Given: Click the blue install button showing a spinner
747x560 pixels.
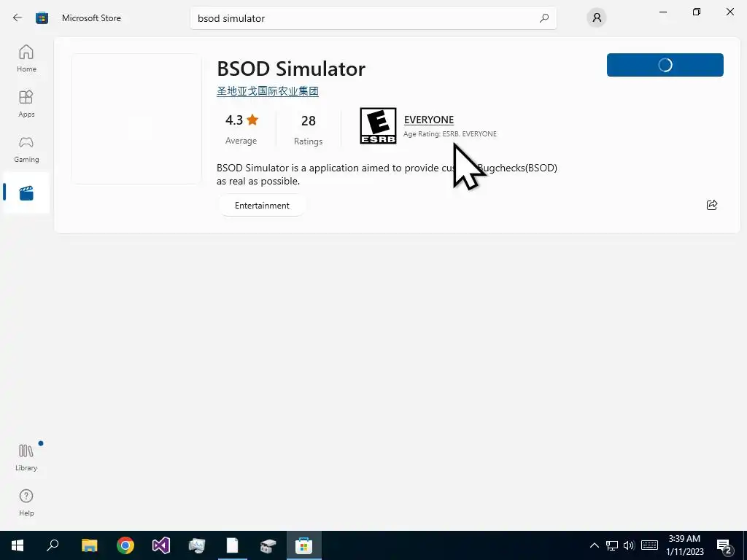Looking at the screenshot, I should point(665,65).
